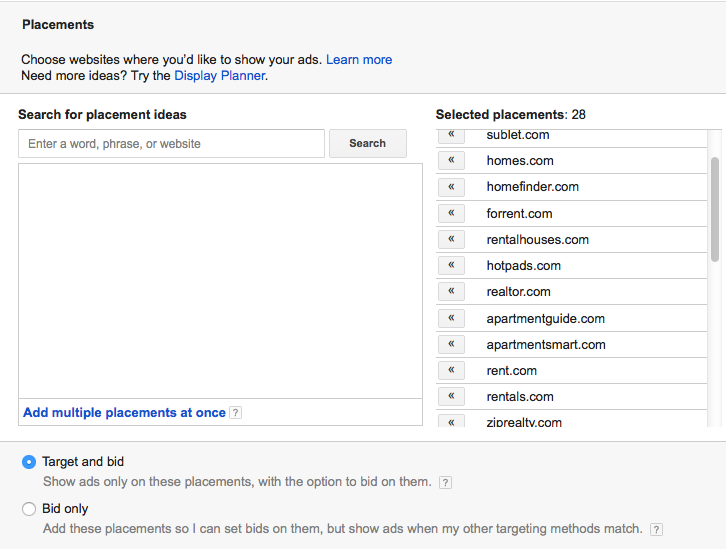
Task: Click remove arrow next to rentals.com
Action: 451,396
